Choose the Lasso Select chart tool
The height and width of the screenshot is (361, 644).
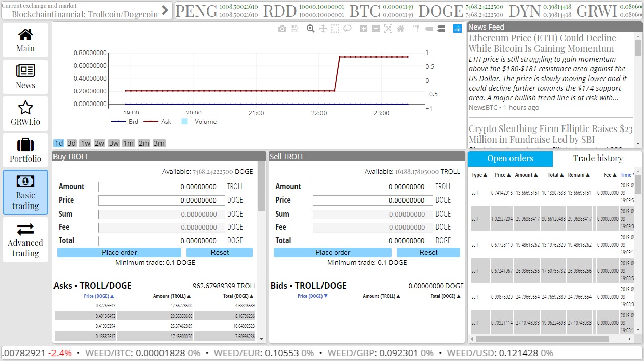[x=347, y=29]
